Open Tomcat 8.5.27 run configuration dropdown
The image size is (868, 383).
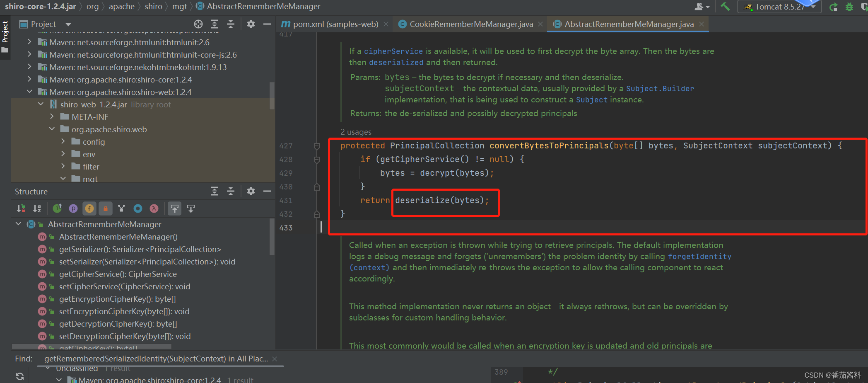(x=779, y=7)
